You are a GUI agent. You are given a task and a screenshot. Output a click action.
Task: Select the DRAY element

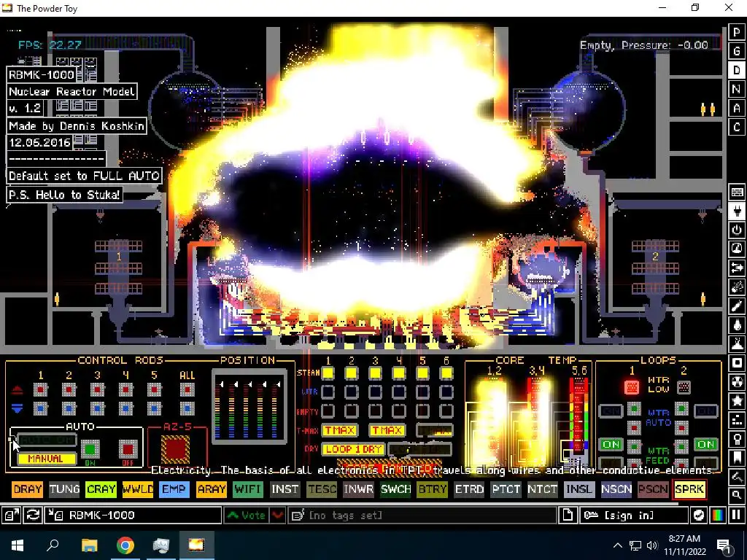[28, 489]
